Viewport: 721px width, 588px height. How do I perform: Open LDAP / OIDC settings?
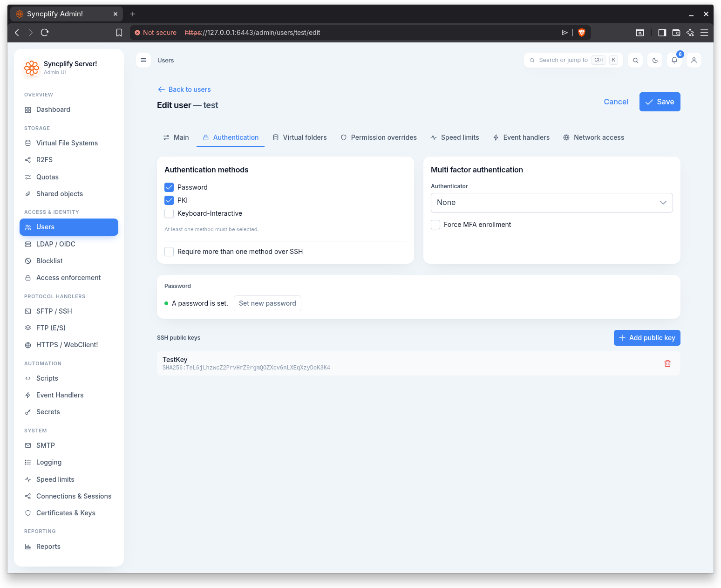click(x=69, y=244)
